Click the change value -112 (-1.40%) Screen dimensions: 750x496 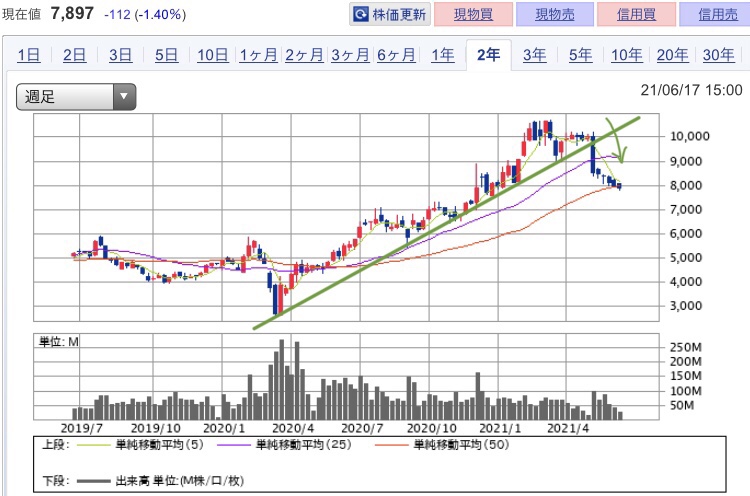click(x=145, y=14)
